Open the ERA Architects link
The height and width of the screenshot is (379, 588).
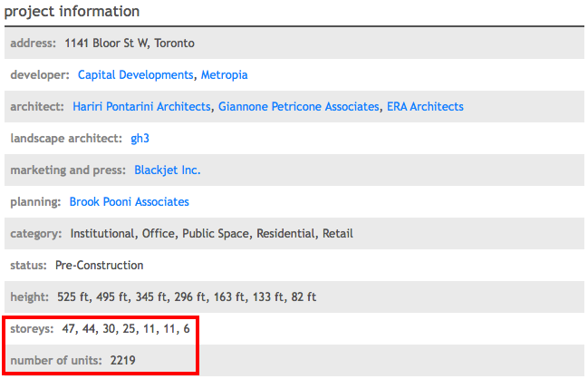425,107
